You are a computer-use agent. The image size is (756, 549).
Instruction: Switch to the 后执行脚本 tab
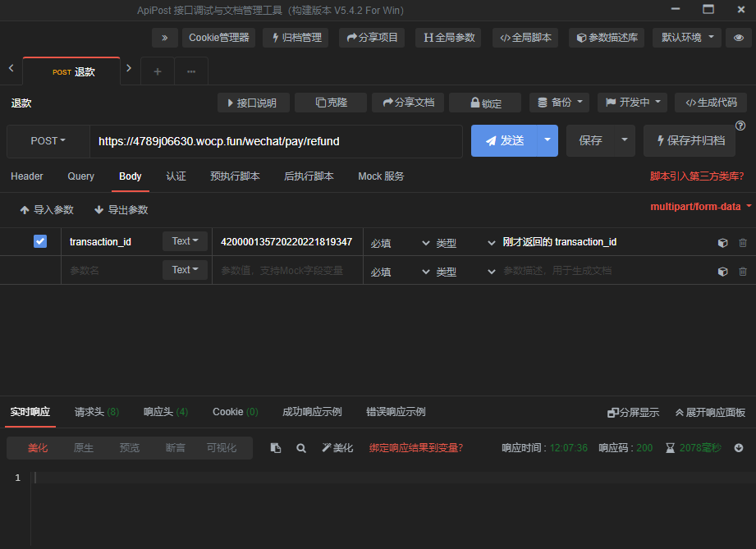pos(309,176)
